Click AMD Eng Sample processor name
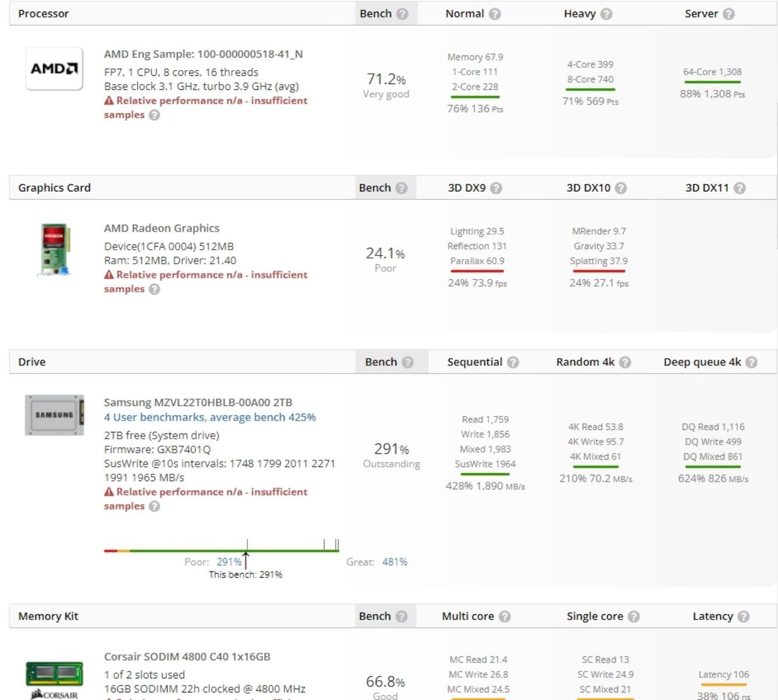 coord(203,54)
